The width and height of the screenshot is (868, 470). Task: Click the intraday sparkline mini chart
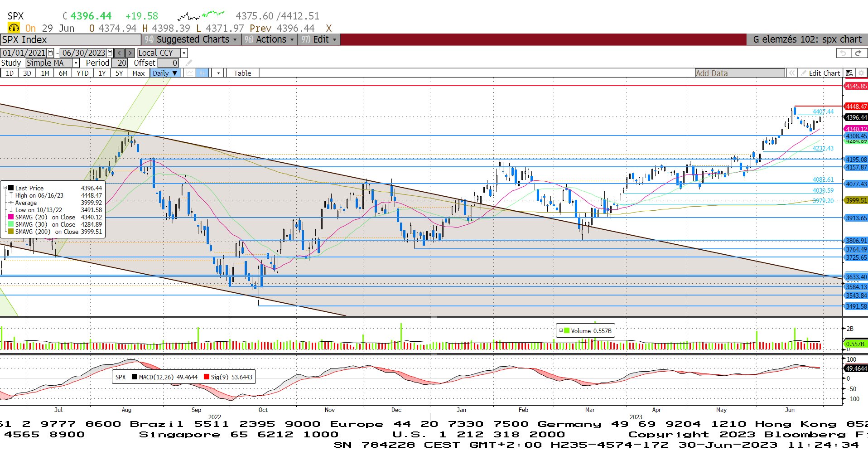(x=201, y=16)
